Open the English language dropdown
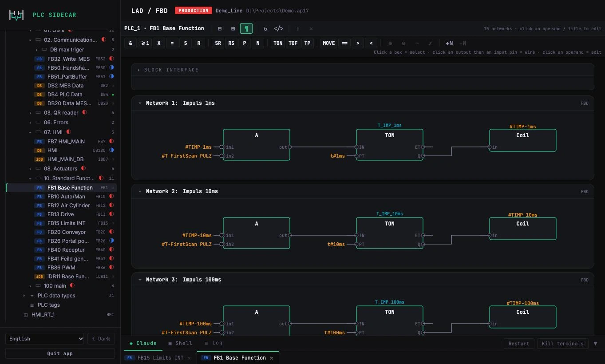This screenshot has height=364, width=605. point(44,339)
